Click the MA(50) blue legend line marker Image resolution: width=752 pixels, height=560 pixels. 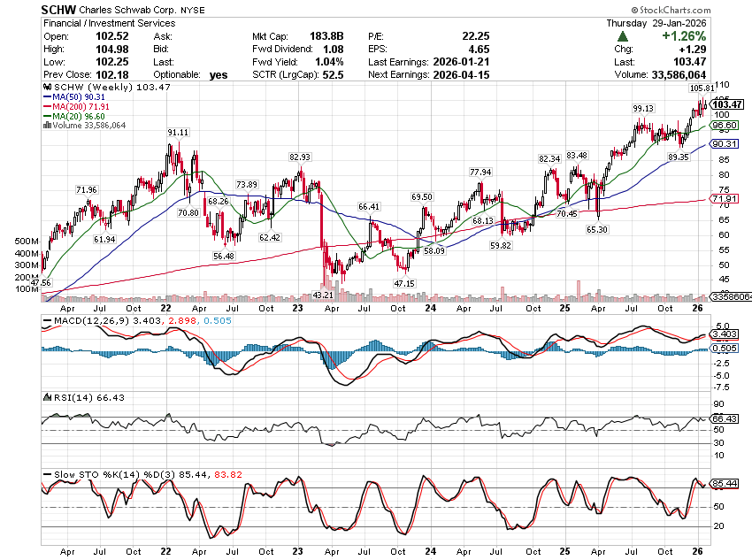coord(47,96)
